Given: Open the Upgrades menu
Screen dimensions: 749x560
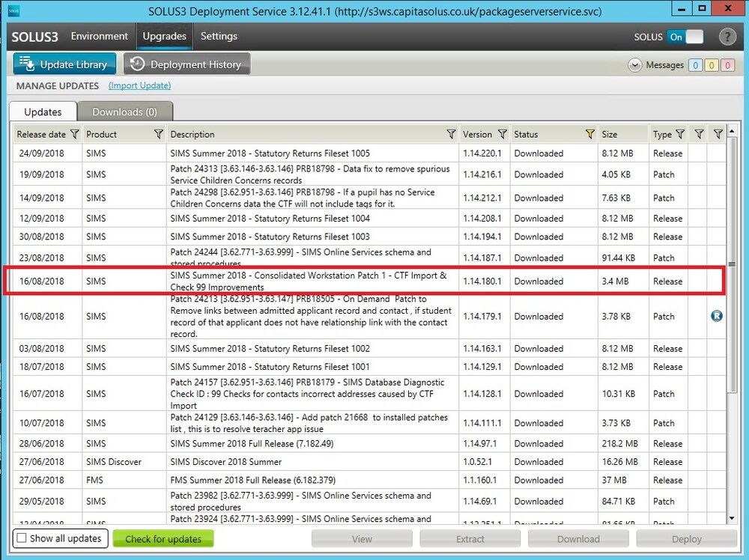Looking at the screenshot, I should click(x=164, y=36).
